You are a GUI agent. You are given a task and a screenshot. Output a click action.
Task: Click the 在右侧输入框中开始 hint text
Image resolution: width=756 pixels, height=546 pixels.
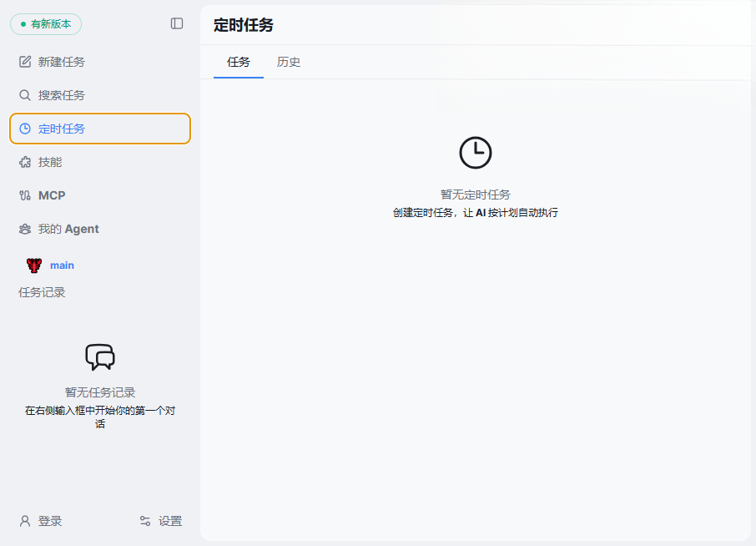point(100,417)
